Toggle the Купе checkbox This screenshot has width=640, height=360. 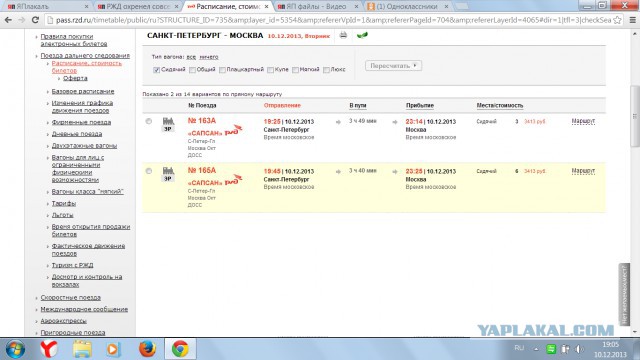click(x=270, y=70)
